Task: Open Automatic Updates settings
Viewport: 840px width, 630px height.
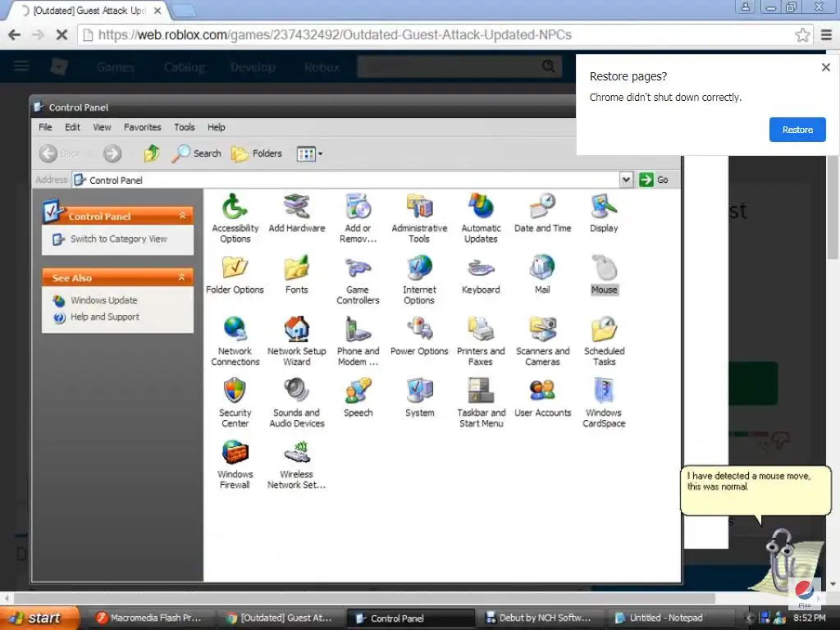Action: point(481,218)
